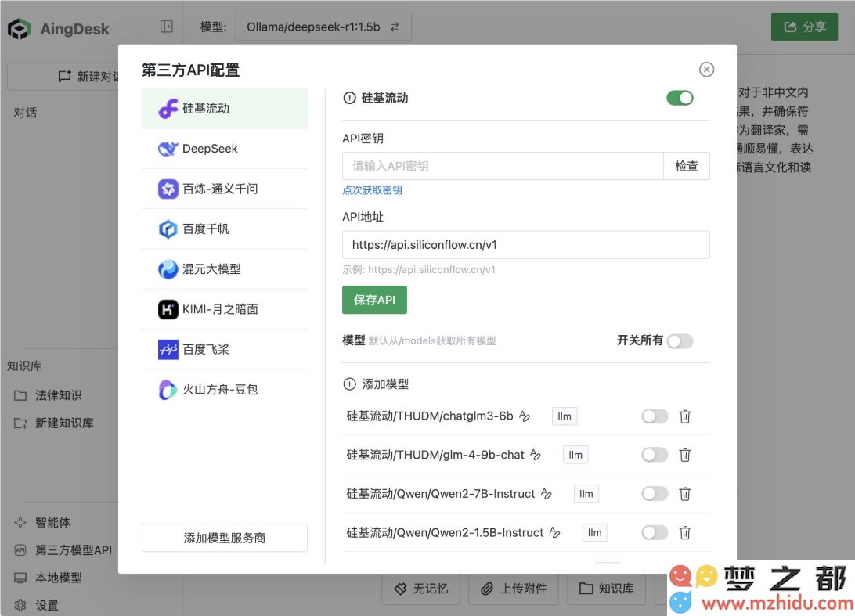Enable the Qwen2-1.5B-Instruct model switch
Image resolution: width=855 pixels, height=616 pixels.
tap(655, 532)
